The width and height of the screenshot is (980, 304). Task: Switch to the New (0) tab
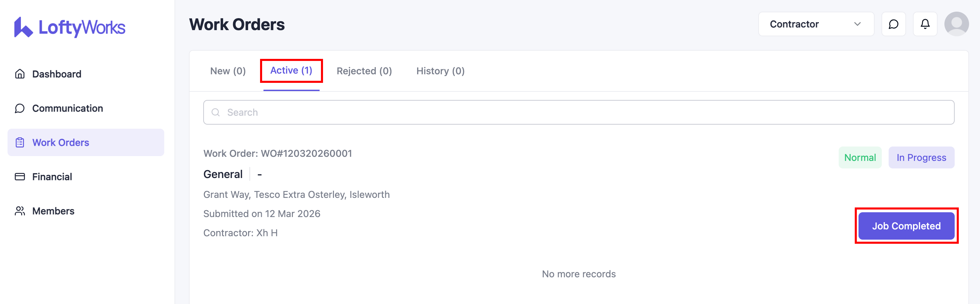coord(228,71)
